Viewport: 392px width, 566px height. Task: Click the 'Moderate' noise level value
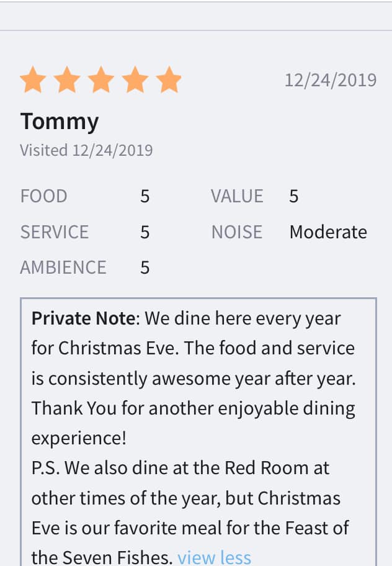(x=328, y=232)
